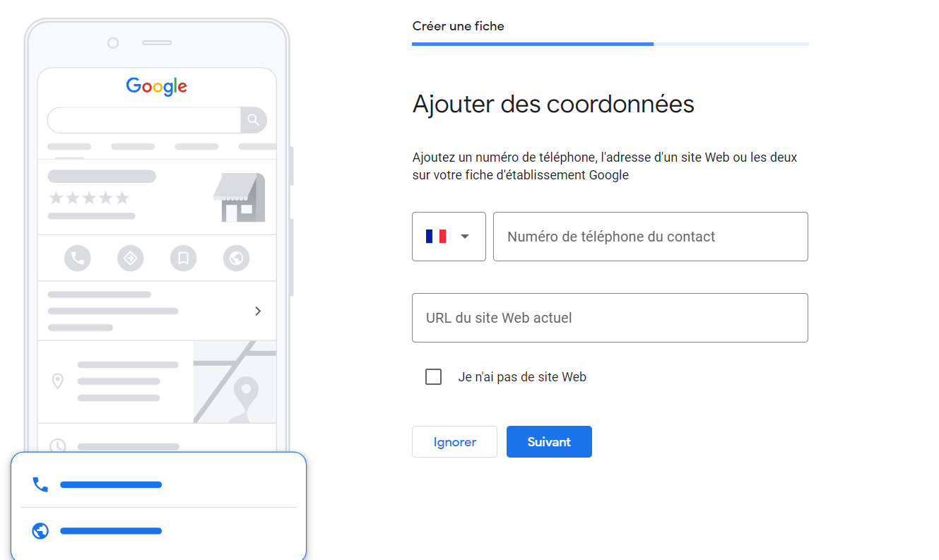The width and height of the screenshot is (939, 560).
Task: Focus the "Numéro de téléphone du contact" field
Action: point(650,237)
